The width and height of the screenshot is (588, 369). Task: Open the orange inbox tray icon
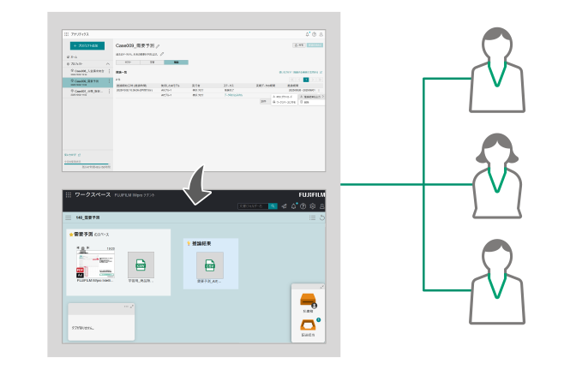click(308, 325)
